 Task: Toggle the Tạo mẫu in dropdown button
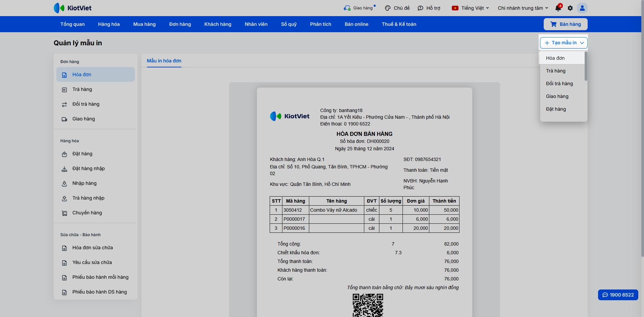(x=564, y=43)
